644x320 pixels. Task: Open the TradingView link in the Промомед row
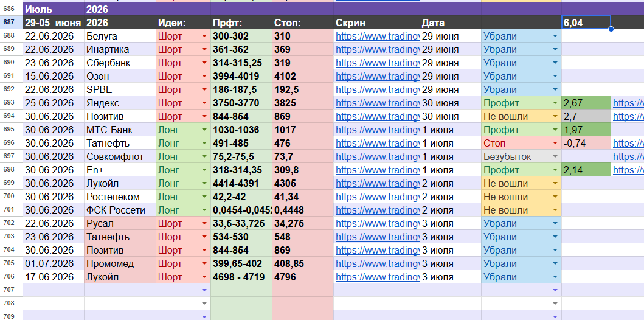tap(378, 263)
